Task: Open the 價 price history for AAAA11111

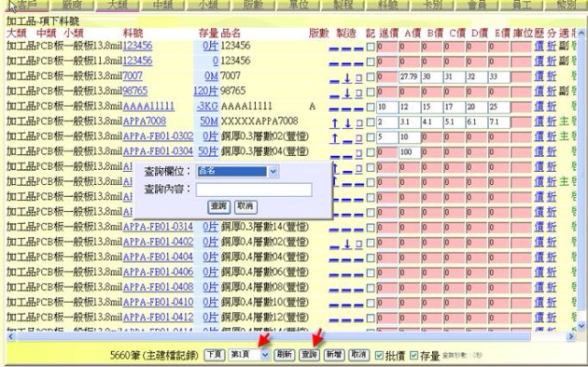Action: tap(539, 106)
